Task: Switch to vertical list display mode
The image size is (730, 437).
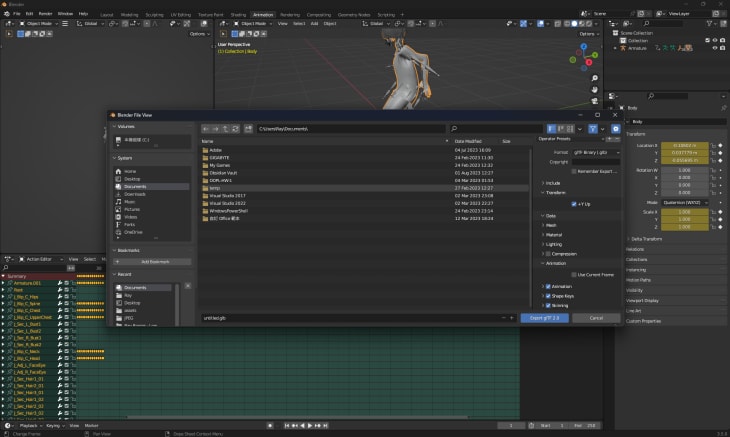Action: (551, 129)
